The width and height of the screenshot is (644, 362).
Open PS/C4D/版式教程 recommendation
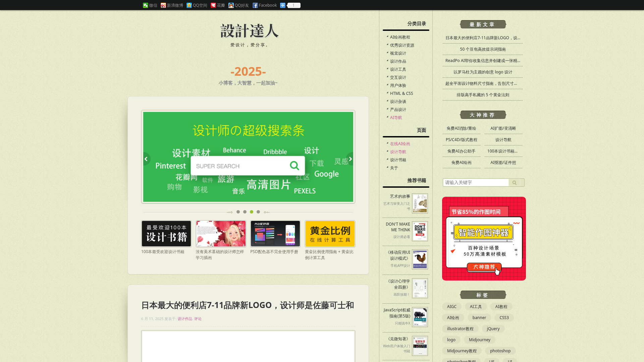point(461,140)
